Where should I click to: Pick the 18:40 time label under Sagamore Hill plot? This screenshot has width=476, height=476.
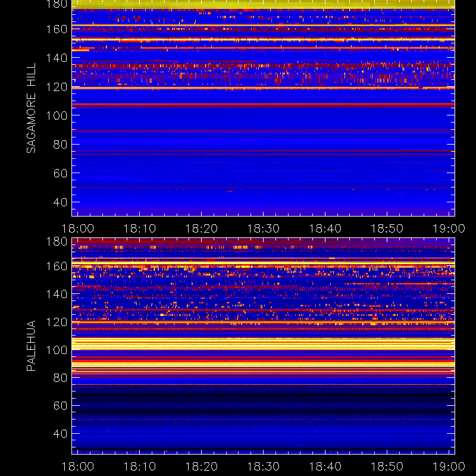click(x=325, y=228)
